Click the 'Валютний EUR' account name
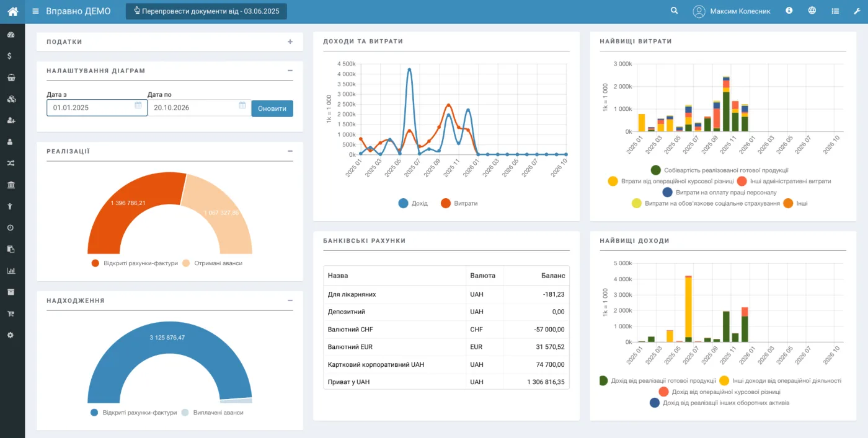The width and height of the screenshot is (868, 438). tap(350, 347)
